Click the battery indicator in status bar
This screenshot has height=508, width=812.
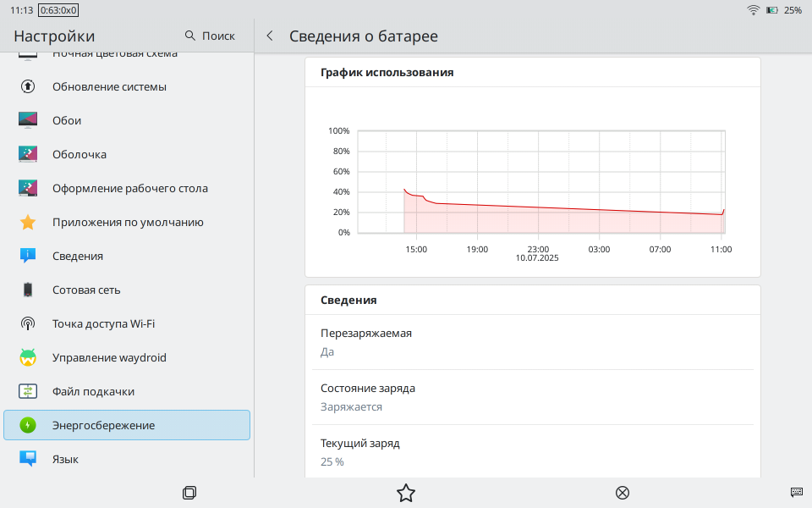771,10
